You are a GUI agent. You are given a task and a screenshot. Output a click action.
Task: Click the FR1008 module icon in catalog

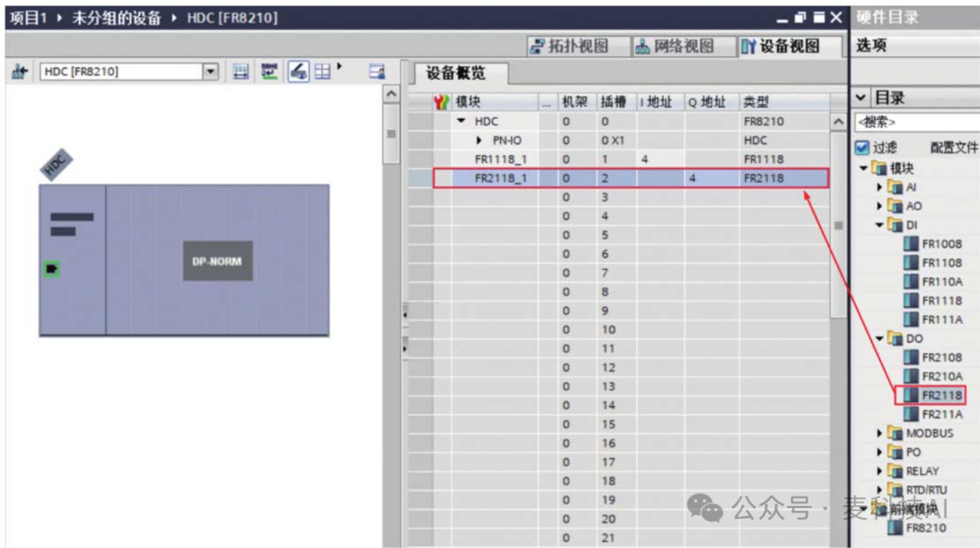pos(911,244)
